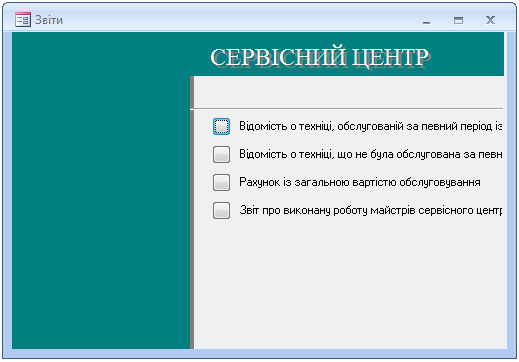The width and height of the screenshot is (519, 362).
Task: Click the teal panel on the left side
Action: click(101, 190)
